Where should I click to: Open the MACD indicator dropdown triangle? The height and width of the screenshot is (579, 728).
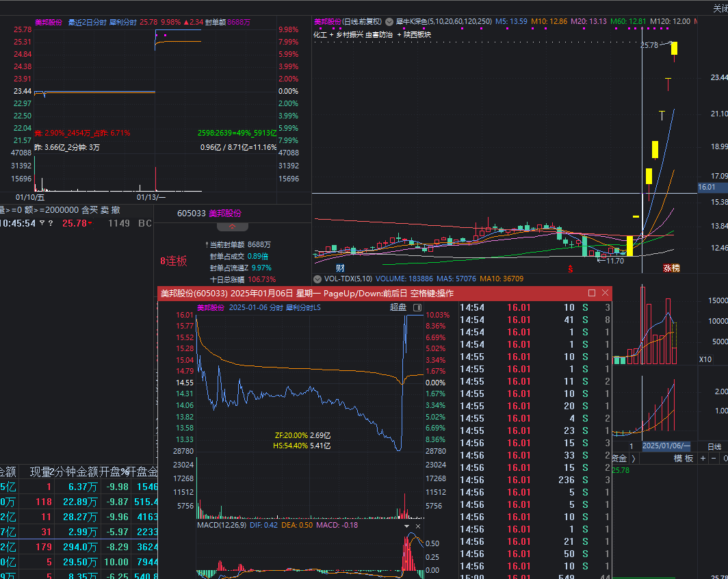[407, 526]
